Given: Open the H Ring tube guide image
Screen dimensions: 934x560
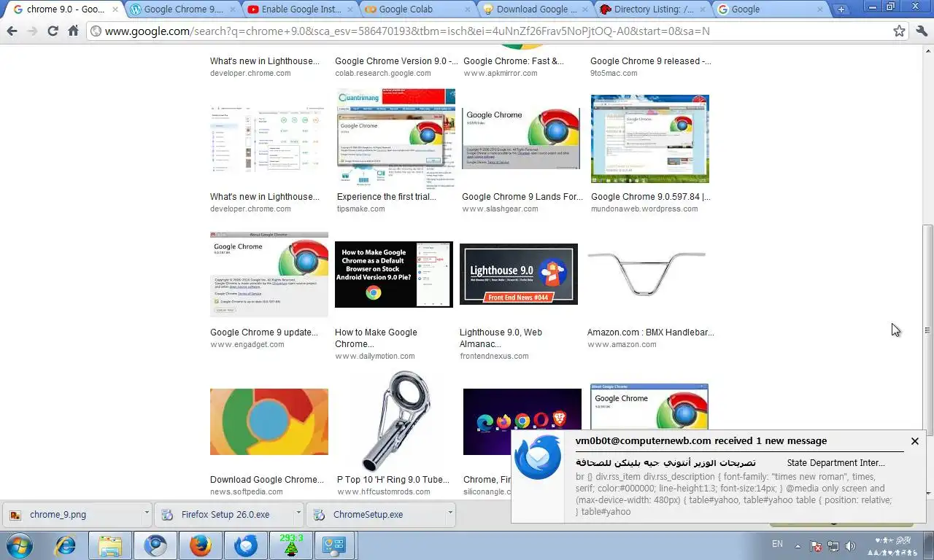Looking at the screenshot, I should 396,421.
